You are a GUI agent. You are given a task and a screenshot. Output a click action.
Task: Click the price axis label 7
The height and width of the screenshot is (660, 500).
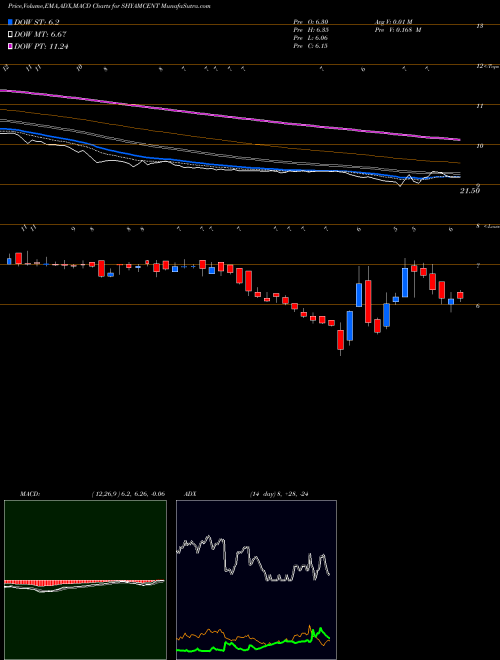tap(478, 266)
